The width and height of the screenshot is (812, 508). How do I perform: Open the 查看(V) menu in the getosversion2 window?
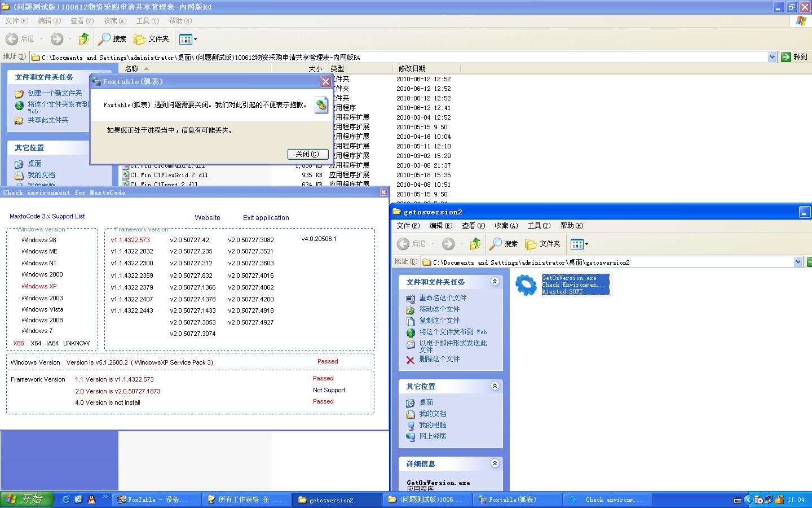coord(473,226)
